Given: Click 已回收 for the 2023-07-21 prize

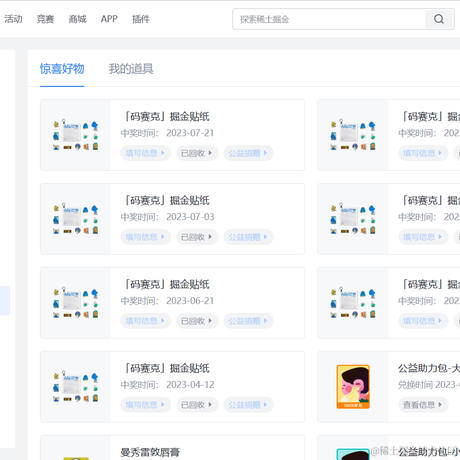Looking at the screenshot, I should click(197, 153).
